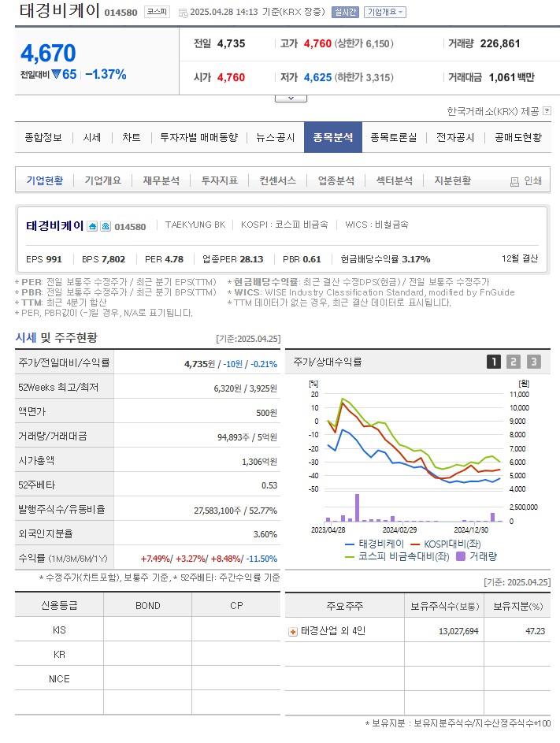Click the 업종PER 28.13 value

[x=251, y=259]
